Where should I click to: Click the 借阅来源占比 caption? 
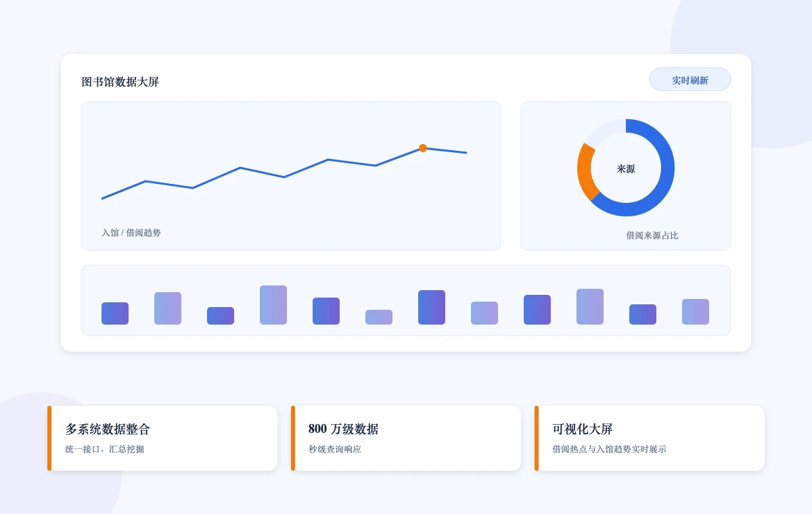(x=652, y=235)
